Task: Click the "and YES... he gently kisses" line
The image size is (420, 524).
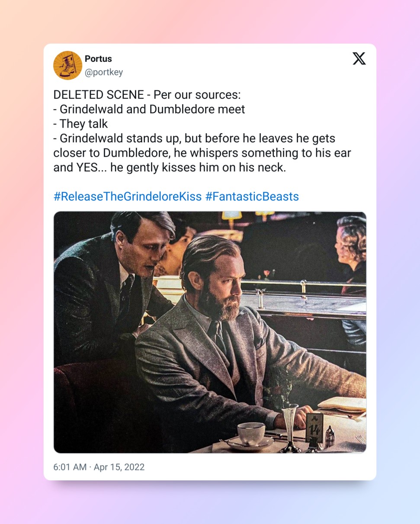Action: 170,167
